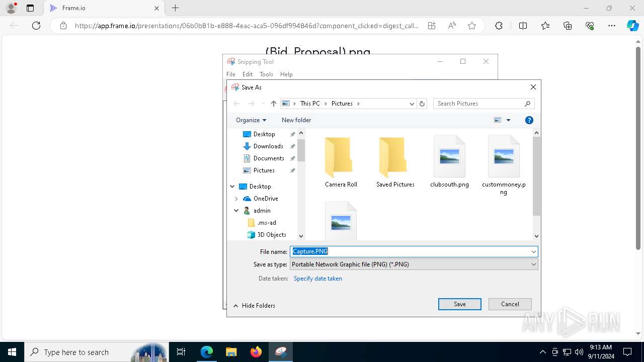Click the Edge address bar URL
Screen dimensions: 644x362
(x=247, y=26)
